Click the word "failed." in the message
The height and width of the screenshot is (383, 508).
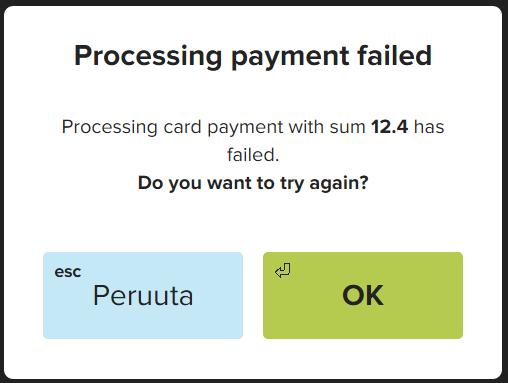(x=253, y=155)
